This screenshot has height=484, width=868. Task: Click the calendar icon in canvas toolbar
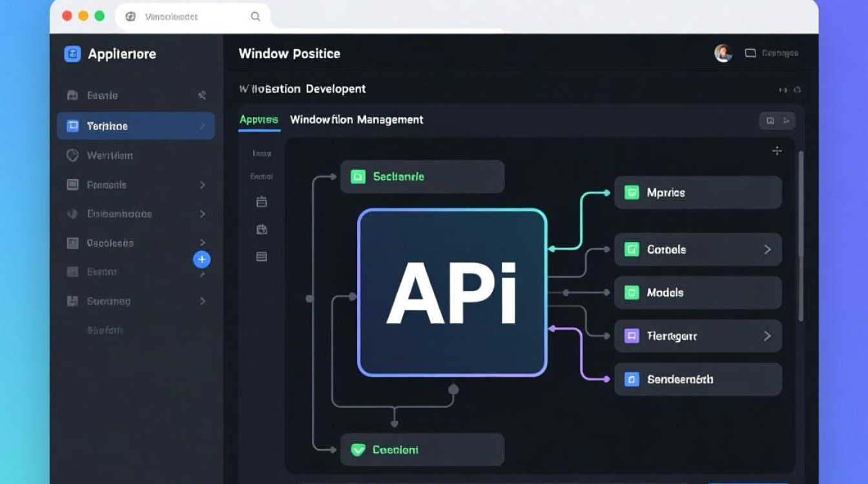coord(262,202)
